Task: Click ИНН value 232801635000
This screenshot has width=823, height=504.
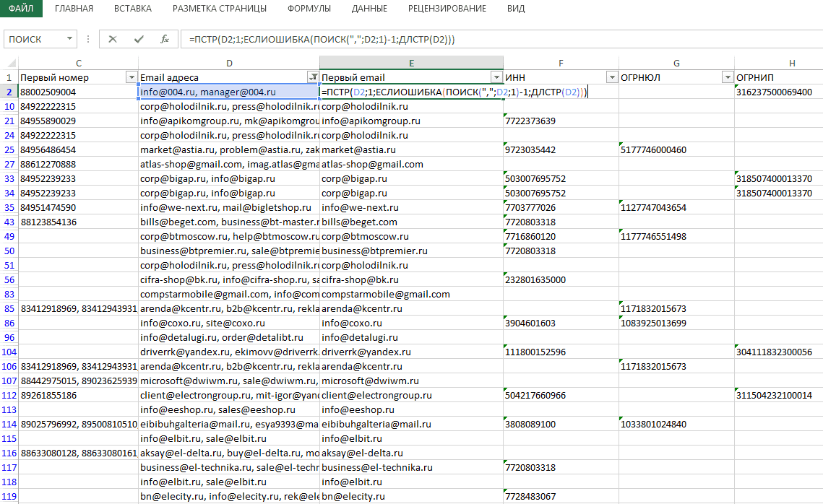Action: [x=561, y=280]
